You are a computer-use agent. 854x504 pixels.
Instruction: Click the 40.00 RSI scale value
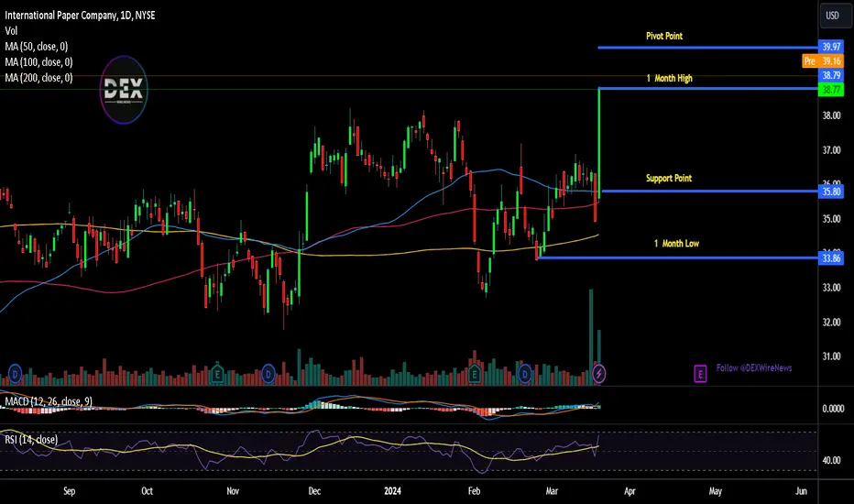(832, 460)
